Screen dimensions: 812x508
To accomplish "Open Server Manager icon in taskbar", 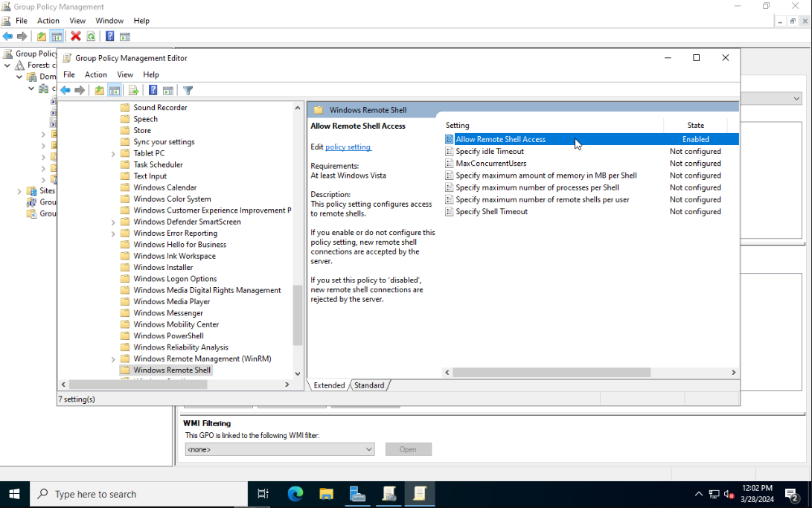I will tap(357, 494).
